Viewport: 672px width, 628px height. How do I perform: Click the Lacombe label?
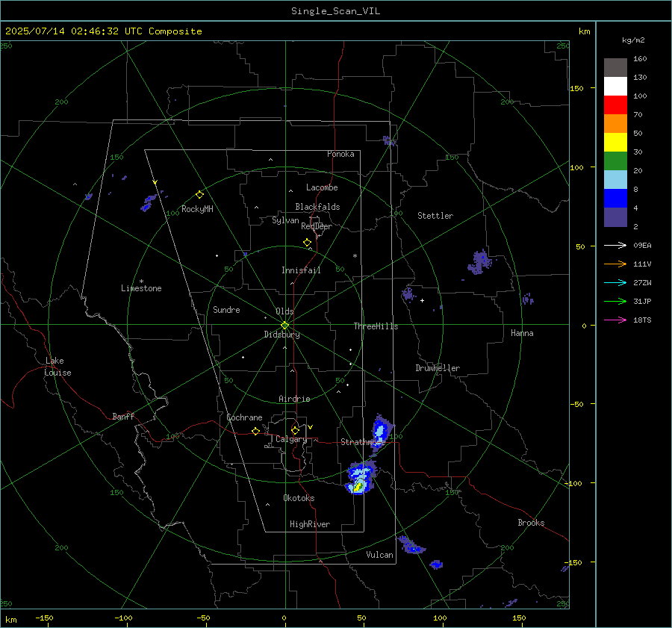[x=322, y=187]
